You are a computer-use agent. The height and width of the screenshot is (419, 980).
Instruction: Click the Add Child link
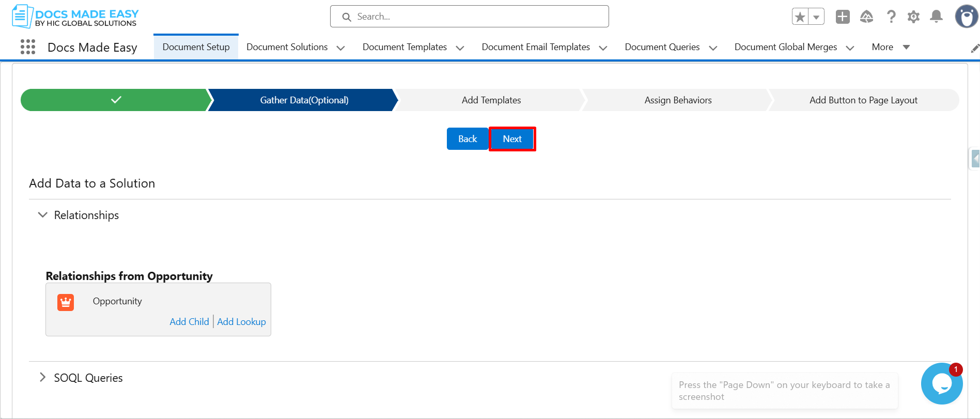point(189,321)
